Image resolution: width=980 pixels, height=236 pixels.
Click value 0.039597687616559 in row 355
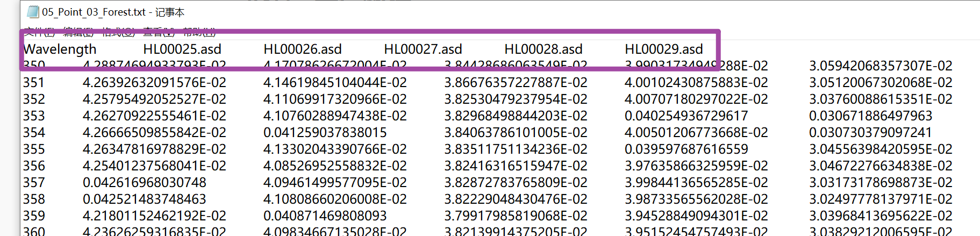tap(686, 149)
